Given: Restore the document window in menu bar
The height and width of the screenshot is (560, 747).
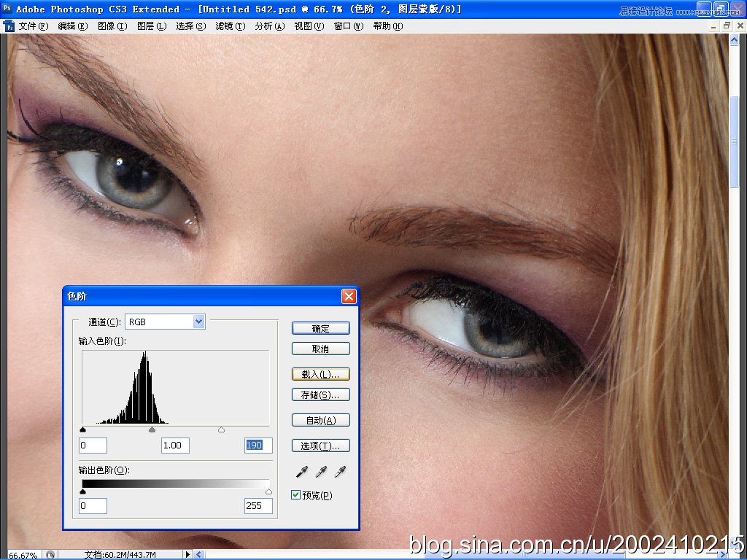Looking at the screenshot, I should point(727,26).
